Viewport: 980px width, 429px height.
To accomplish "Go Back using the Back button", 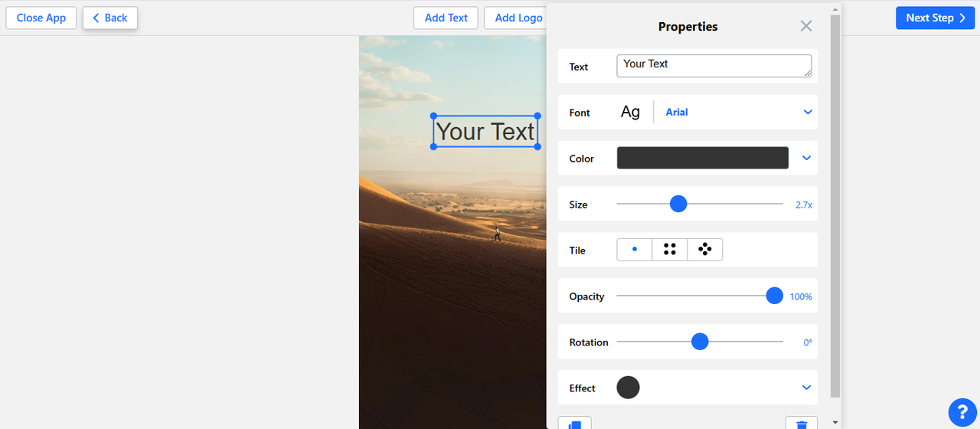I will pyautogui.click(x=110, y=18).
